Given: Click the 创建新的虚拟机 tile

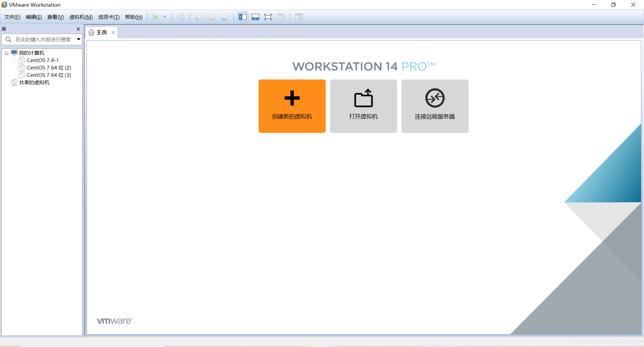Looking at the screenshot, I should pos(292,106).
